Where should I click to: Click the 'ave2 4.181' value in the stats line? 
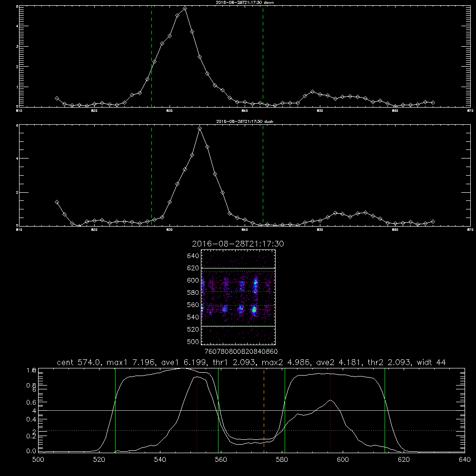tap(337, 362)
